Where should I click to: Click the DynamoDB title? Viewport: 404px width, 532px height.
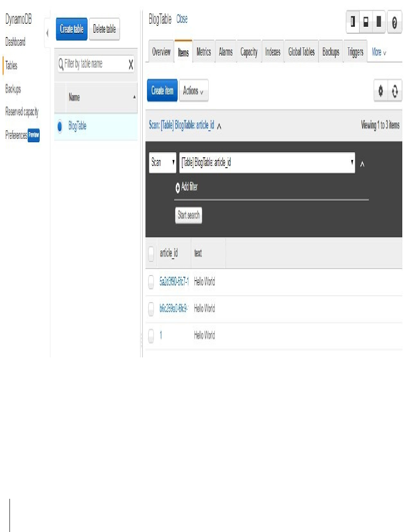(x=19, y=19)
